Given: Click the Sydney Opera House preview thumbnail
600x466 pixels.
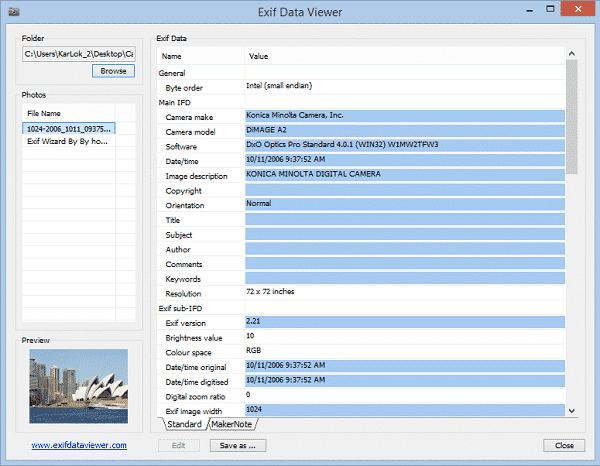Looking at the screenshot, I should click(x=79, y=384).
